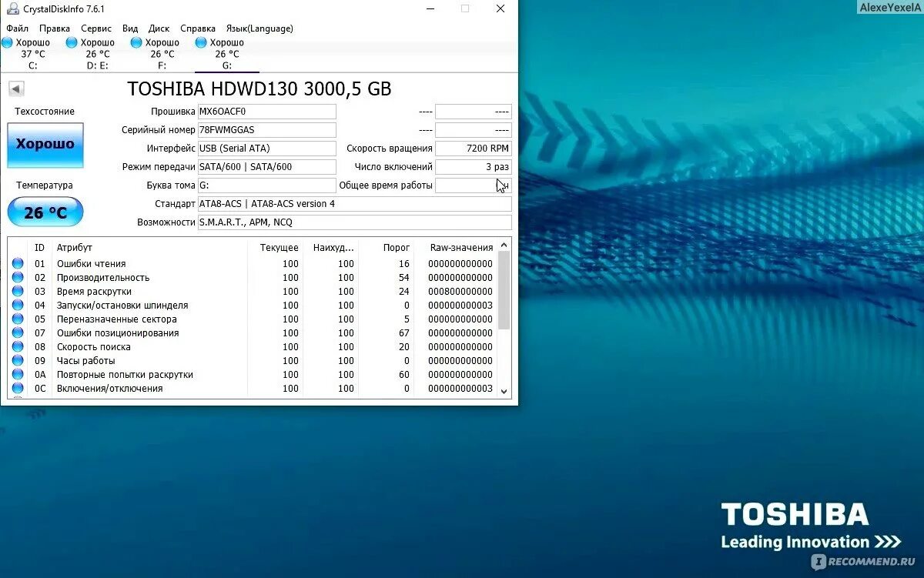This screenshot has height=578, width=924.
Task: Open the Справка menu
Action: [x=197, y=28]
